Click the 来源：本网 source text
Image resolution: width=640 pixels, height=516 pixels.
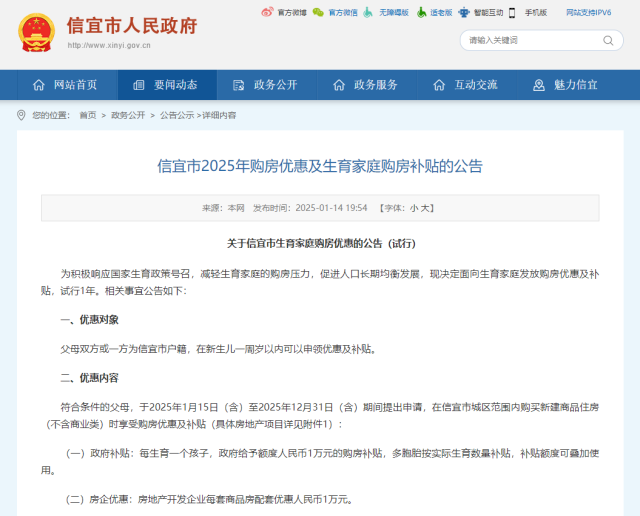[223, 208]
